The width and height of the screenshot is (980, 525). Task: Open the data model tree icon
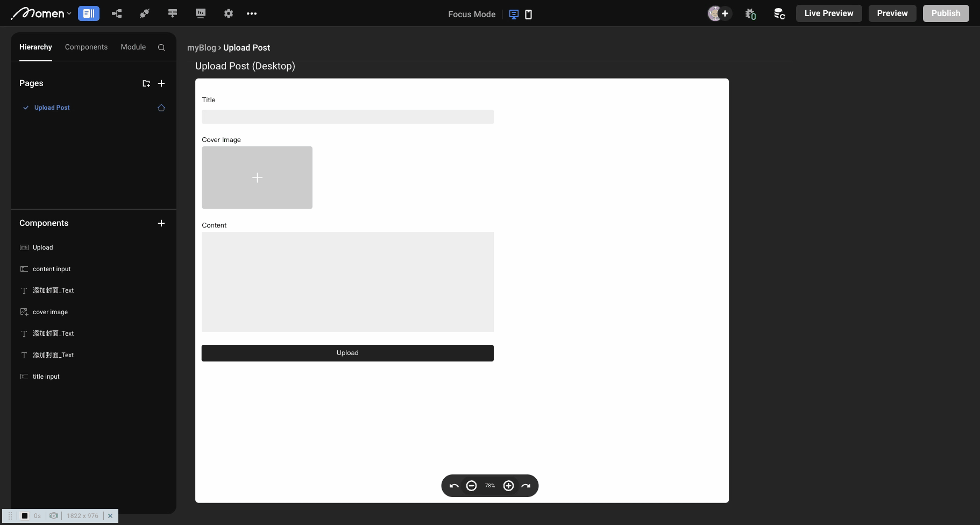point(117,13)
